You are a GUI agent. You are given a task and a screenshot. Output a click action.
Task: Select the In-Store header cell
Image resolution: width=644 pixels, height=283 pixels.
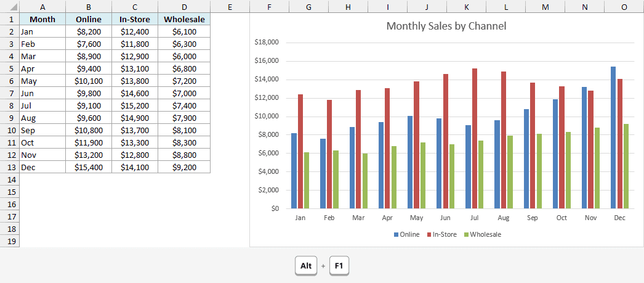pos(135,19)
